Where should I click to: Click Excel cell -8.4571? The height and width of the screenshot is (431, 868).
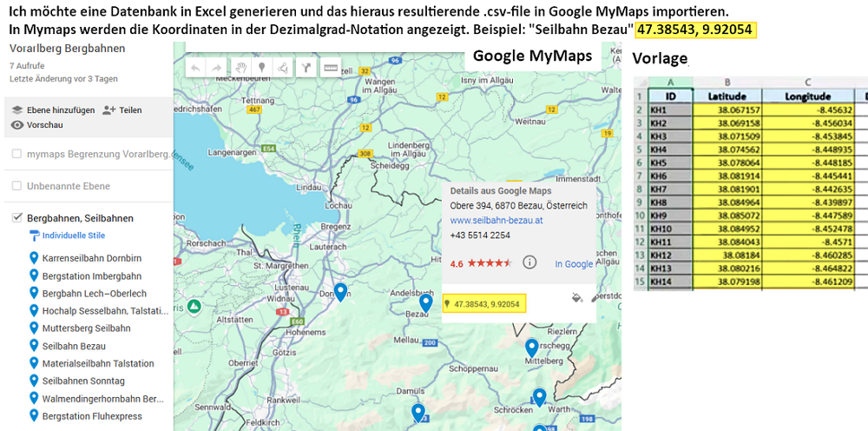pyautogui.click(x=807, y=242)
